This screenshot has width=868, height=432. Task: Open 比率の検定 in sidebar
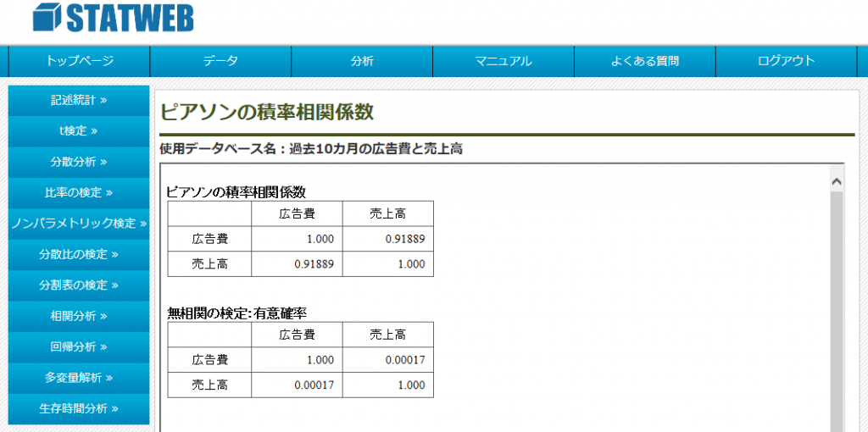pyautogui.click(x=79, y=192)
